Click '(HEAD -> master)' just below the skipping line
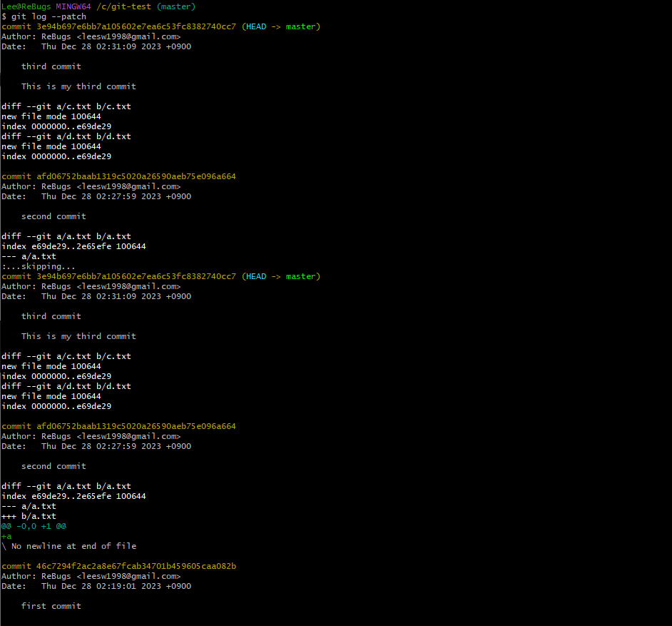 (281, 276)
